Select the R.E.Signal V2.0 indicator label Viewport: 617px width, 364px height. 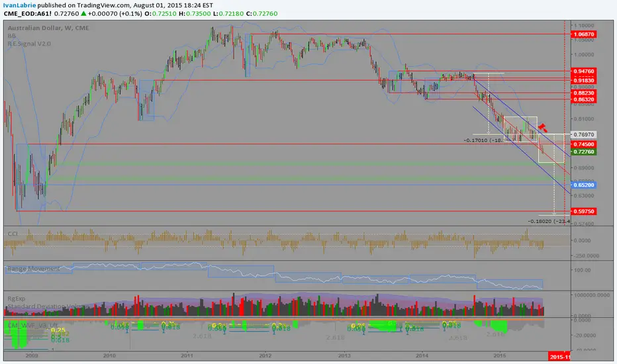29,44
